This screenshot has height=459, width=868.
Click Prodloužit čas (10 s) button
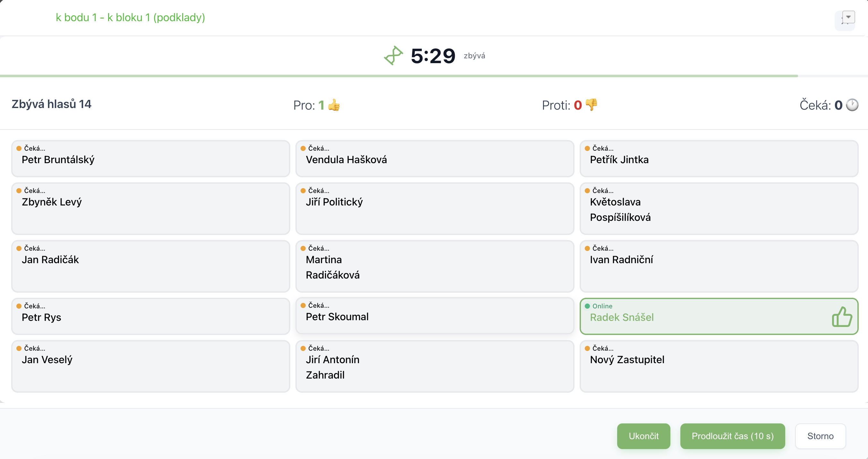click(733, 436)
